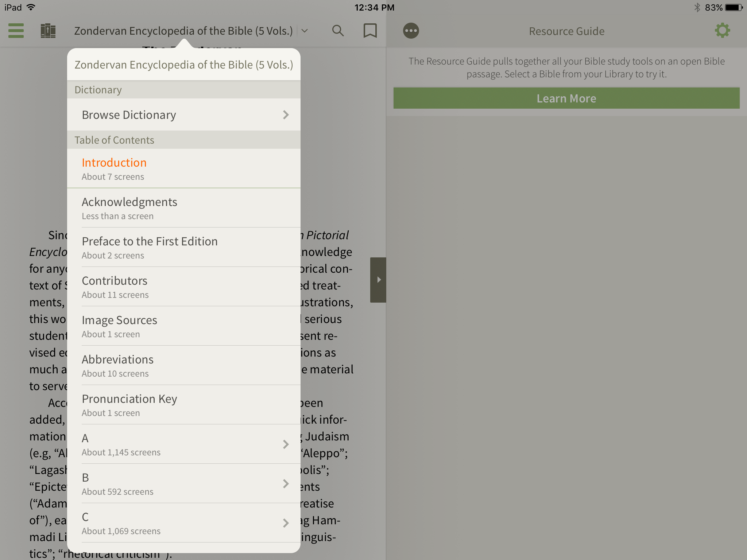Screen dimensions: 747x560
Task: Open Browse Dictionary
Action: pos(184,115)
